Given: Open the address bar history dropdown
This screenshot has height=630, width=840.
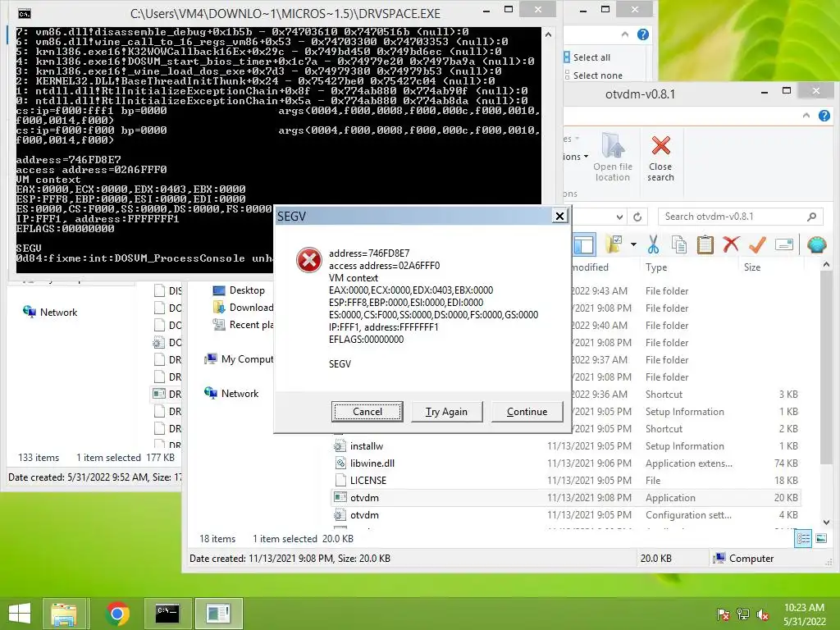Looking at the screenshot, I should click(x=619, y=217).
